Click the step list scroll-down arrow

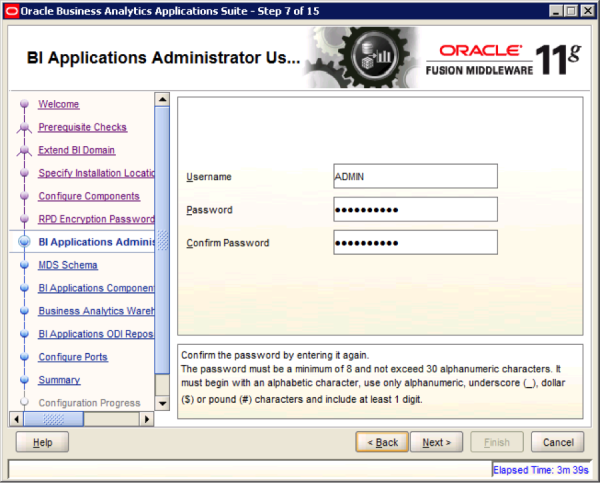point(162,403)
